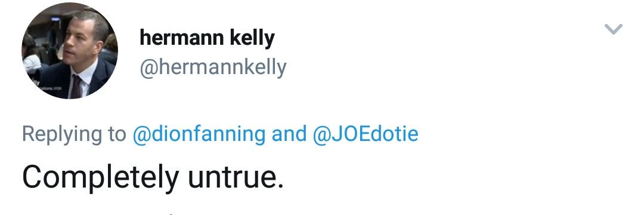The image size is (644, 215).
Task: Click the 'Replying to' label
Action: [x=75, y=134]
